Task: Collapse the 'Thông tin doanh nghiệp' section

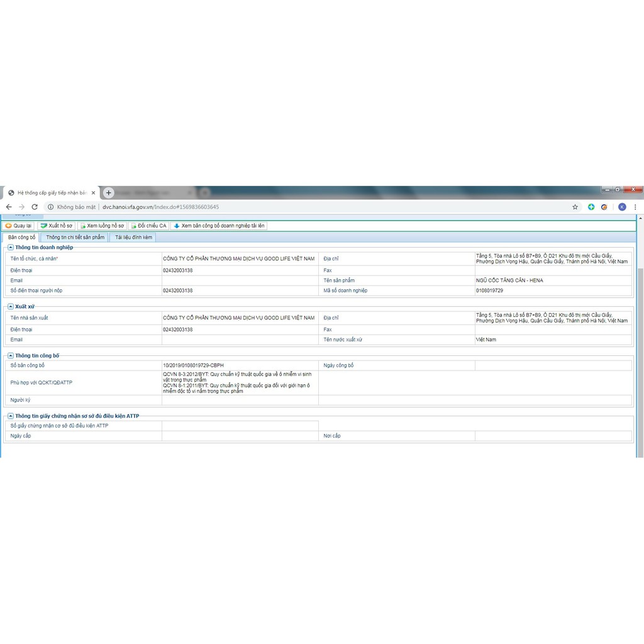Action: (11, 247)
